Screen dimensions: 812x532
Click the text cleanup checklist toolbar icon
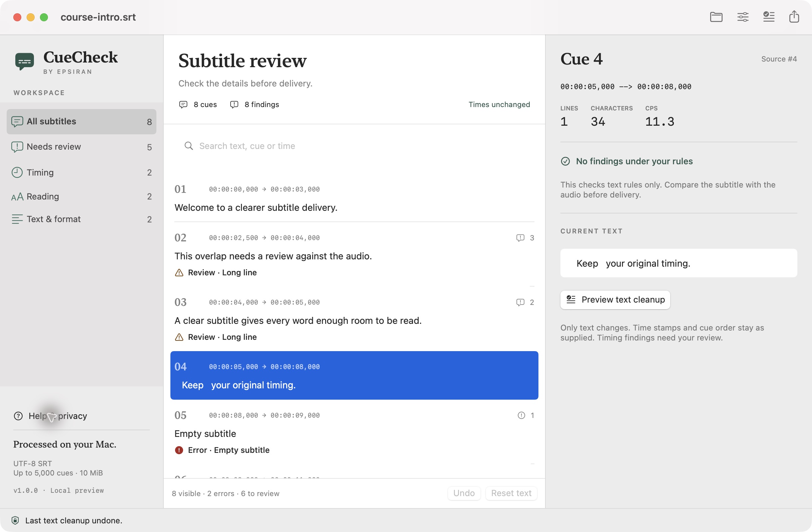tap(768, 17)
